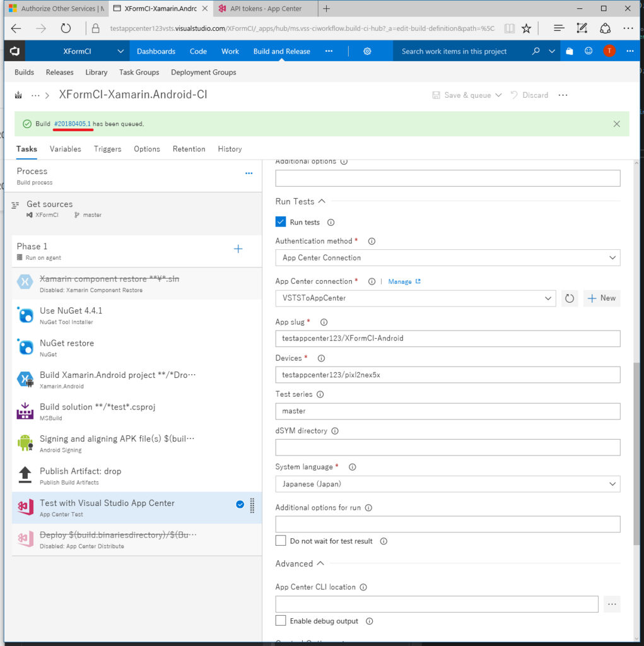Viewport: 644px width, 646px height.
Task: Add page to favorites star icon
Action: [526, 28]
